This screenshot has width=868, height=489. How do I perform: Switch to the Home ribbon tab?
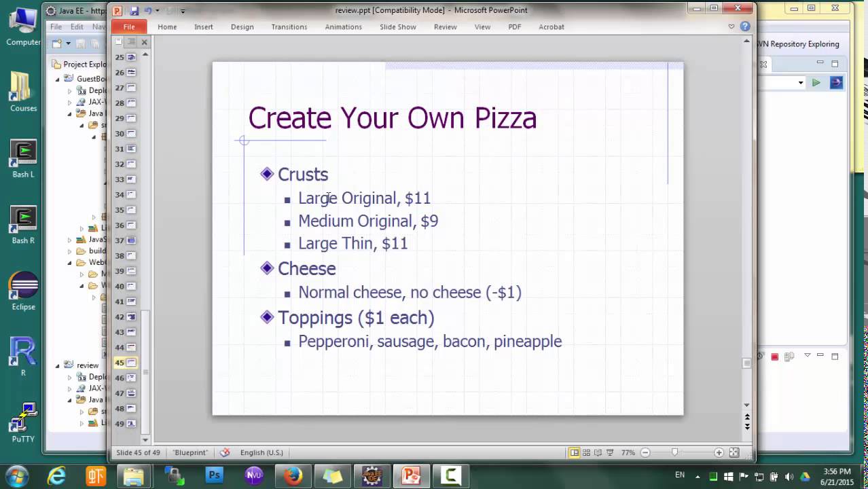167,26
